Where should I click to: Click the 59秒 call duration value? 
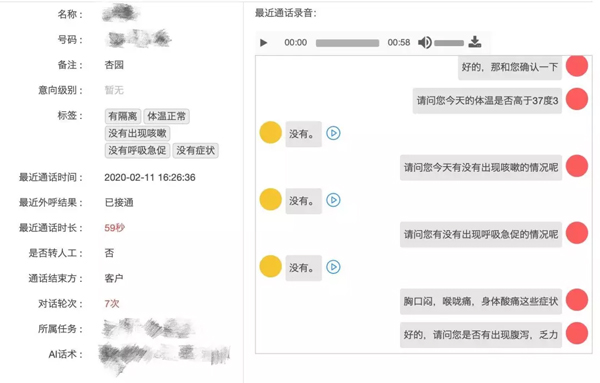115,228
